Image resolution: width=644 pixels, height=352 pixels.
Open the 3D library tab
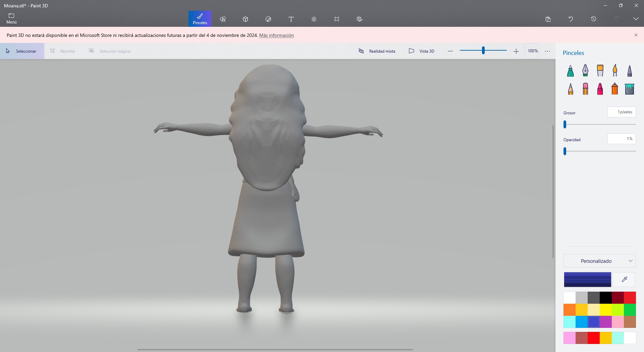pos(360,19)
